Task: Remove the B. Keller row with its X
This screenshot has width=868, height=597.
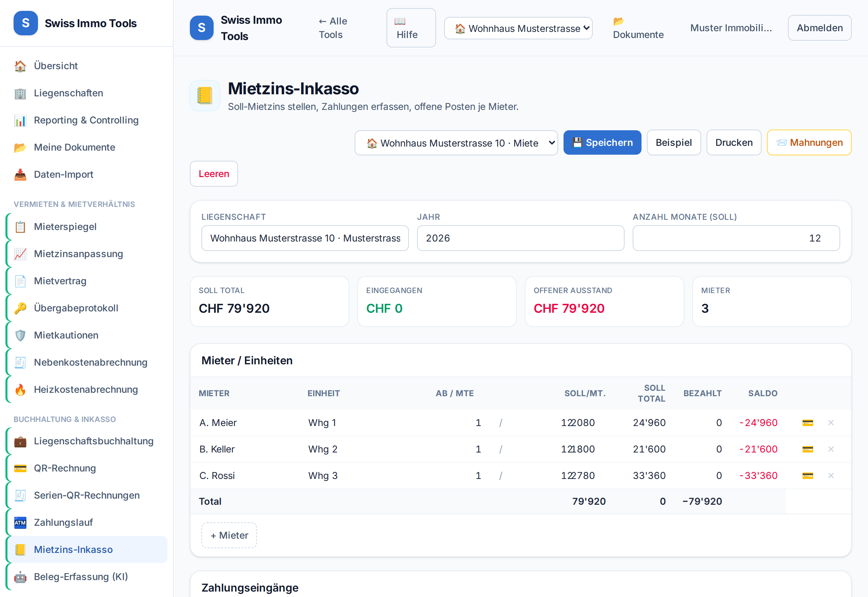Action: point(831,449)
